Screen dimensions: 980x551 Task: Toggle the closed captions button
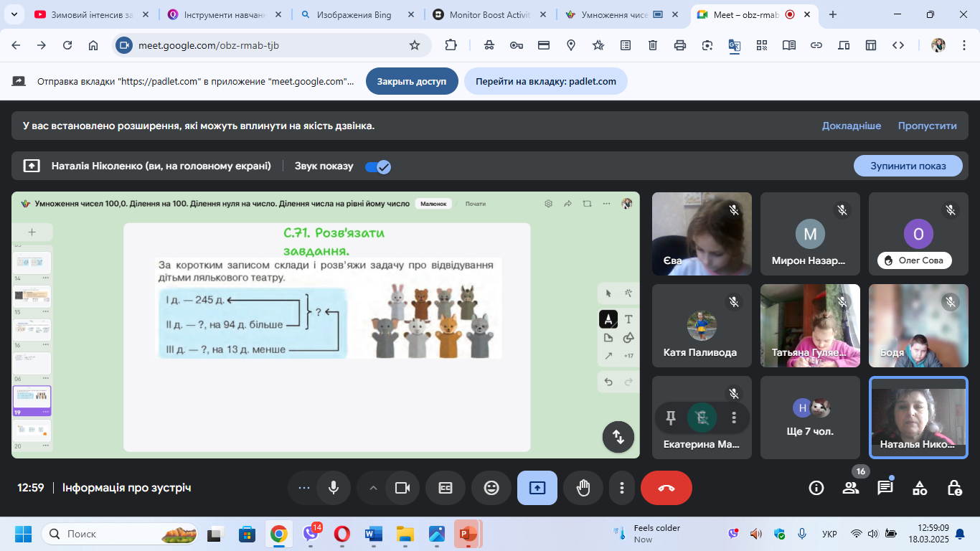[x=446, y=488]
